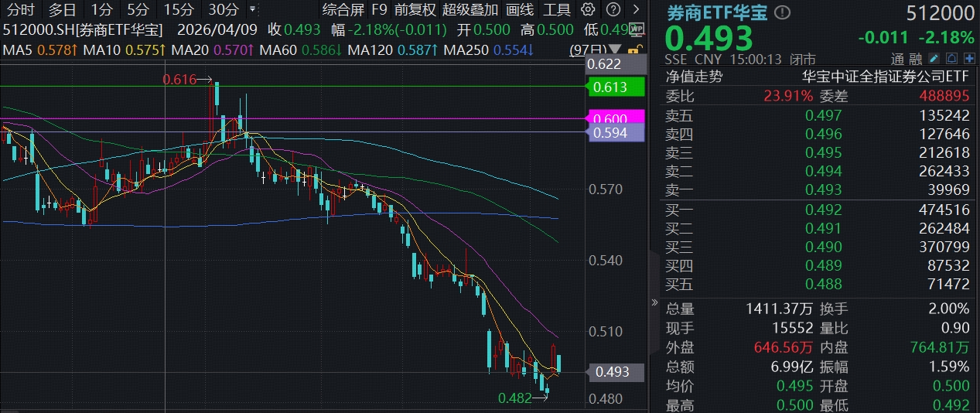This screenshot has height=413, width=980.
Task: Switch to 分时 intraday tab
Action: pos(21,10)
